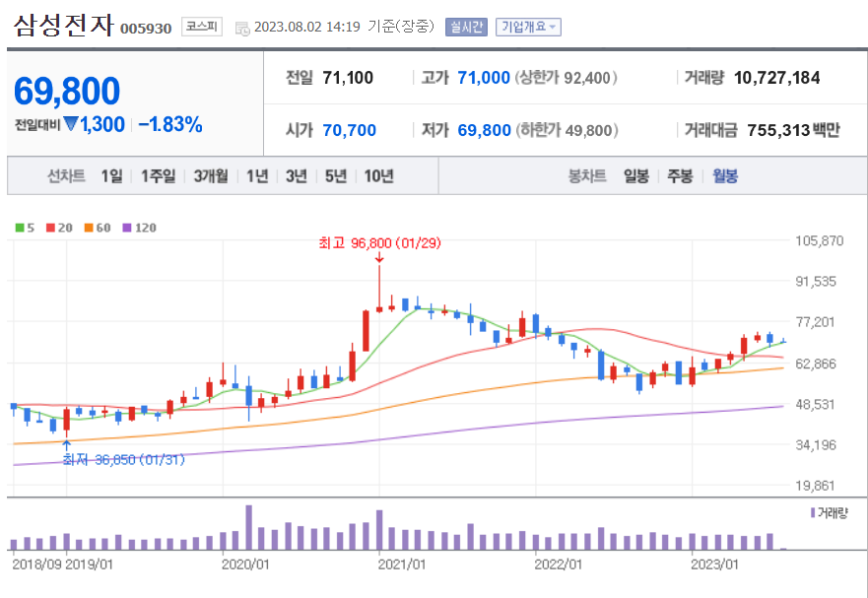This screenshot has width=868, height=598.
Task: Select the 1년 line chart tab
Action: (257, 176)
